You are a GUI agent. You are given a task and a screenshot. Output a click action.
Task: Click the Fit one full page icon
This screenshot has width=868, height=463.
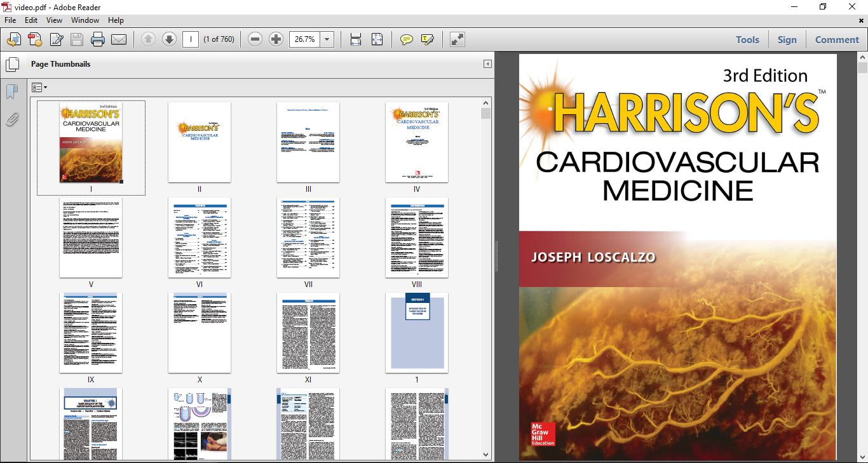377,39
